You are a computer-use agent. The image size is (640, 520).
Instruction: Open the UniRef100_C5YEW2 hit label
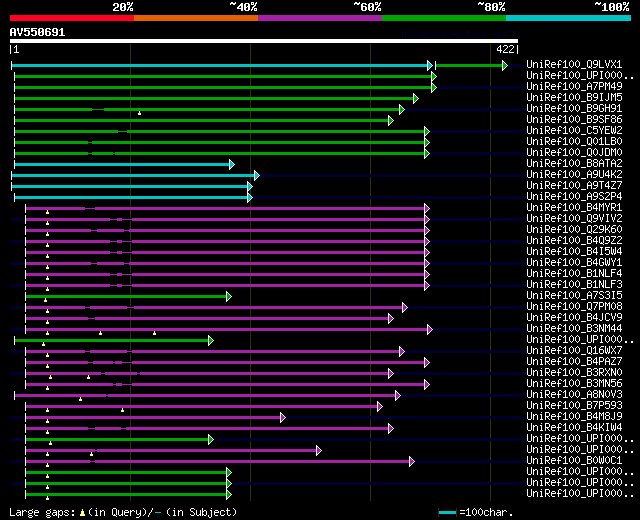pos(574,130)
